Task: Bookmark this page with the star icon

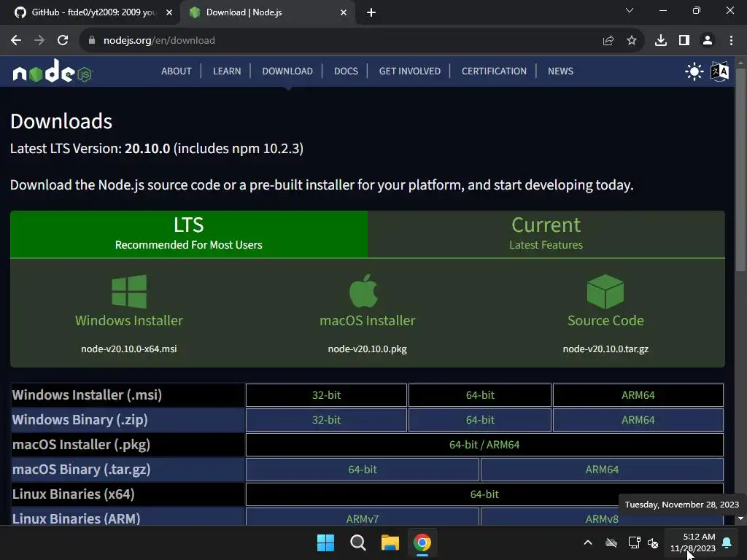Action: pos(632,41)
